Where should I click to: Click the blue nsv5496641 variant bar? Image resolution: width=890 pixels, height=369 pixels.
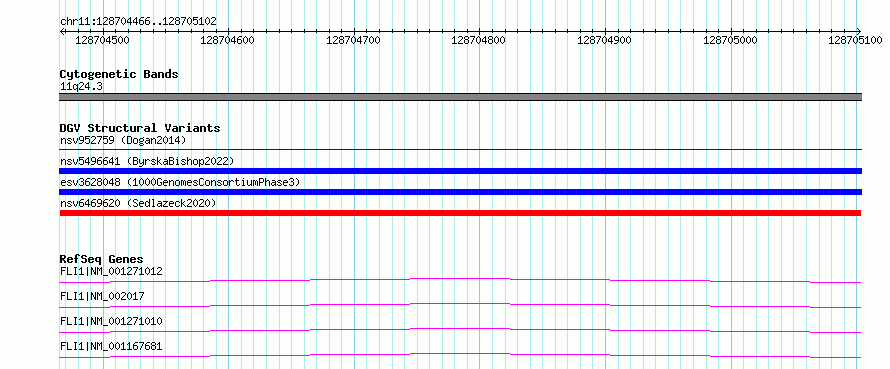(460, 171)
